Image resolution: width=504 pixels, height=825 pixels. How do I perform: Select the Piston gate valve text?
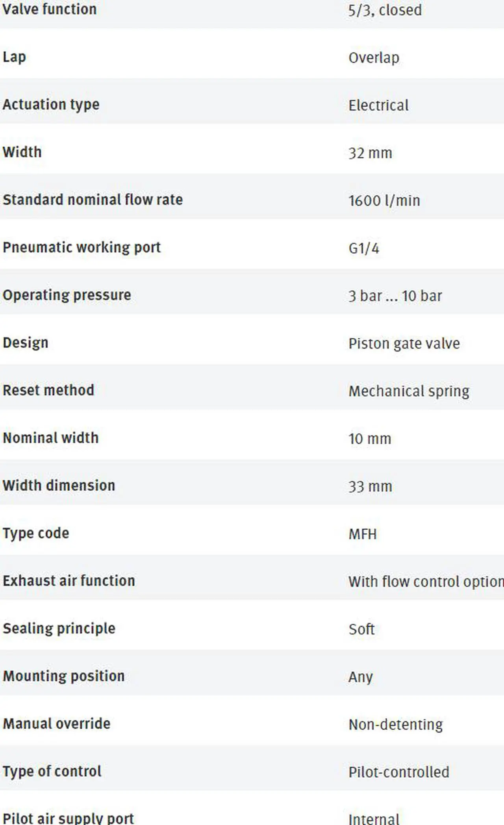(x=404, y=344)
